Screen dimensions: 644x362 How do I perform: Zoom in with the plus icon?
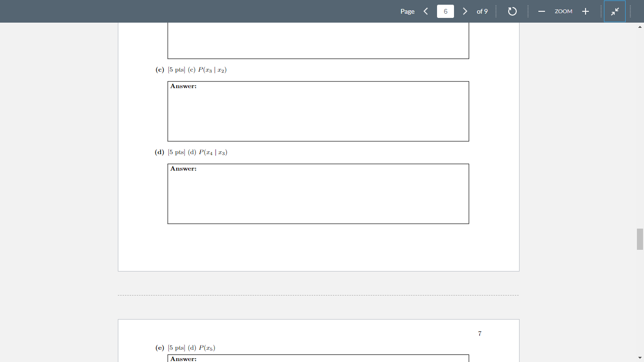(x=585, y=11)
